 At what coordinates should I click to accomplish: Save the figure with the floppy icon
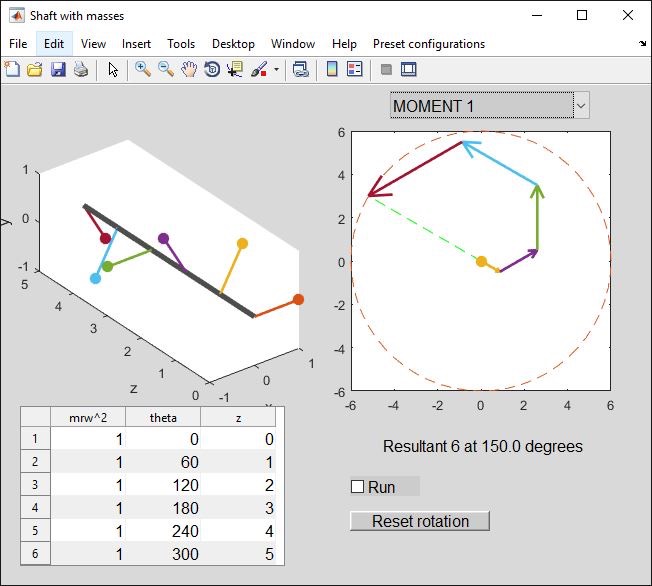coord(58,70)
